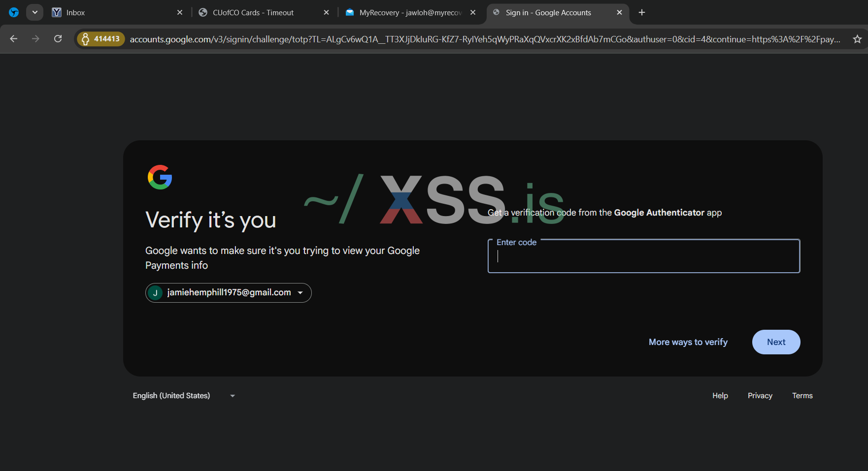Click the "Verify it's you" heading

tap(211, 220)
